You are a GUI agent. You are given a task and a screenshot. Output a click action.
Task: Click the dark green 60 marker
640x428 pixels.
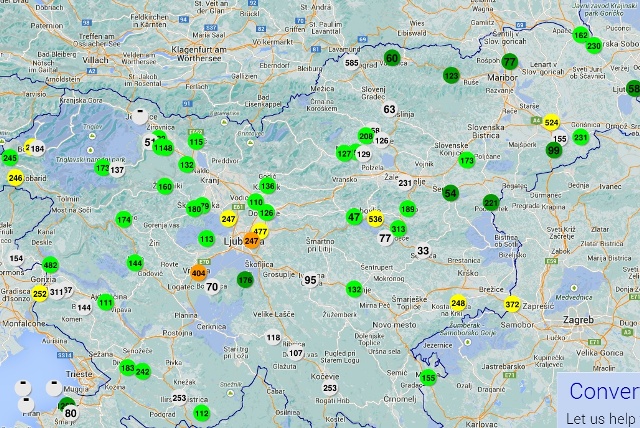click(392, 58)
